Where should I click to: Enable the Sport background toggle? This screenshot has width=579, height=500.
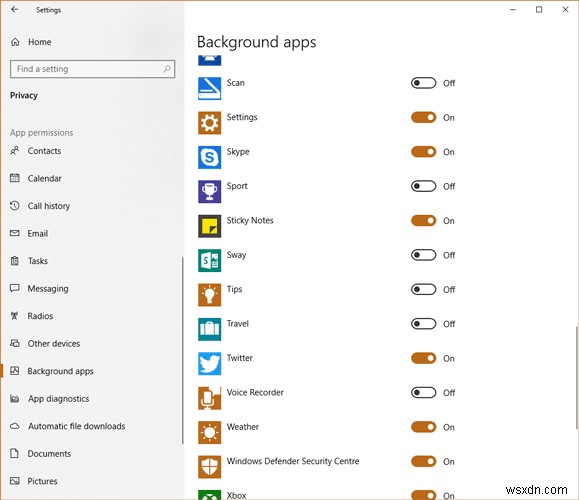pyautogui.click(x=424, y=186)
